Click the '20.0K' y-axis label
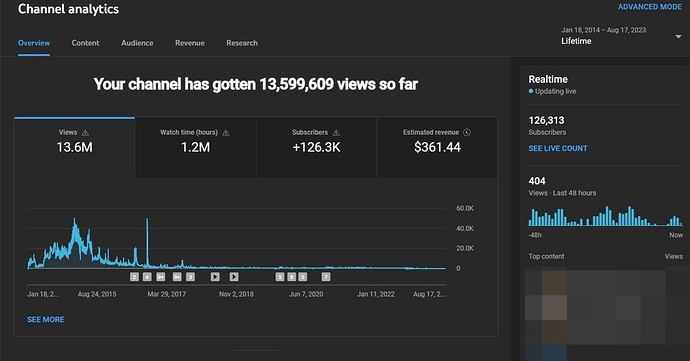Image resolution: width=690 pixels, height=361 pixels. [465, 248]
